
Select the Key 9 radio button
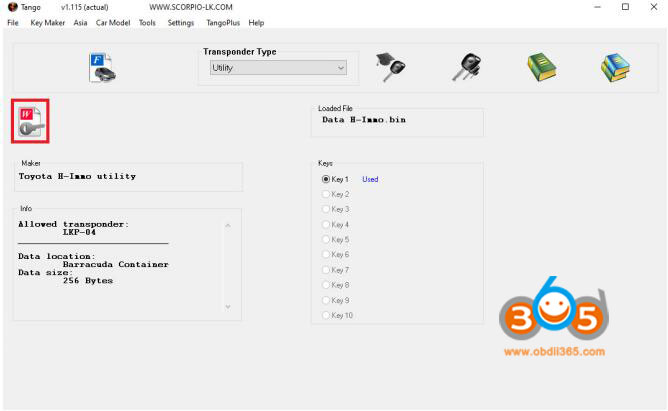click(326, 300)
